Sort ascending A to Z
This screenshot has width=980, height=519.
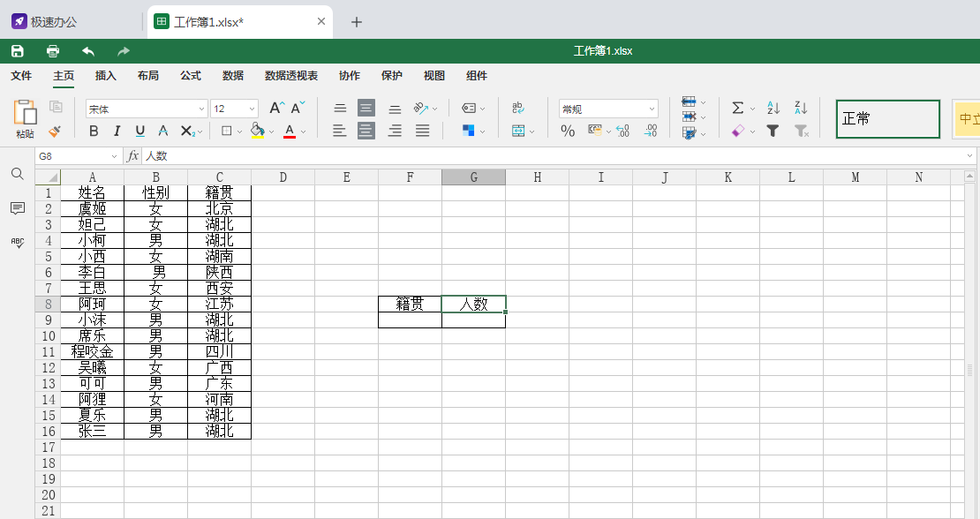[773, 108]
